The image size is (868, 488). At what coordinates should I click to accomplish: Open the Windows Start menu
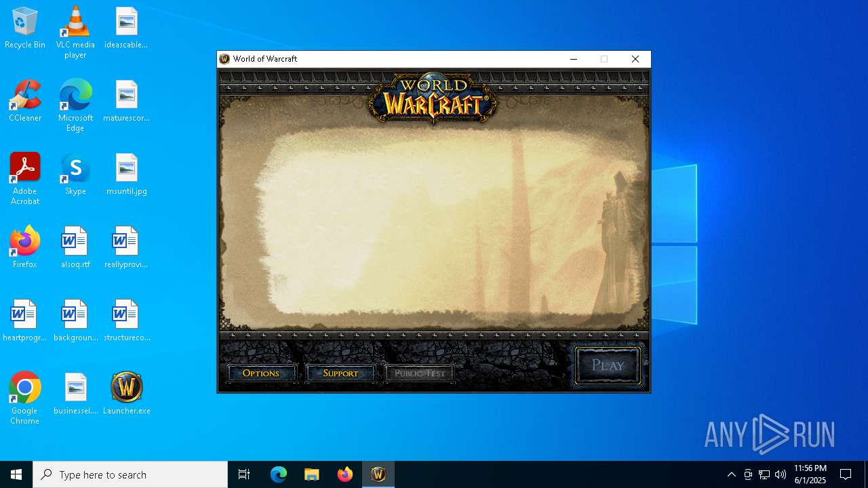click(16, 474)
